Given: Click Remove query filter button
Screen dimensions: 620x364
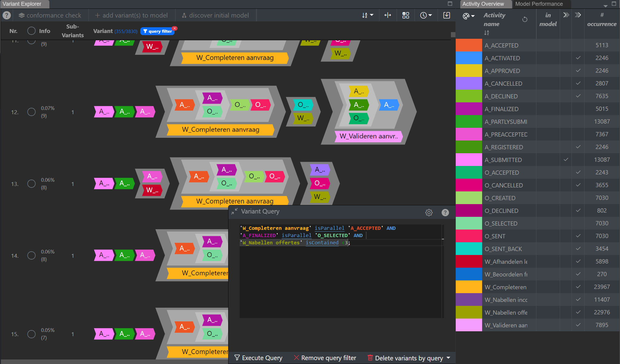Looking at the screenshot, I should tap(325, 358).
